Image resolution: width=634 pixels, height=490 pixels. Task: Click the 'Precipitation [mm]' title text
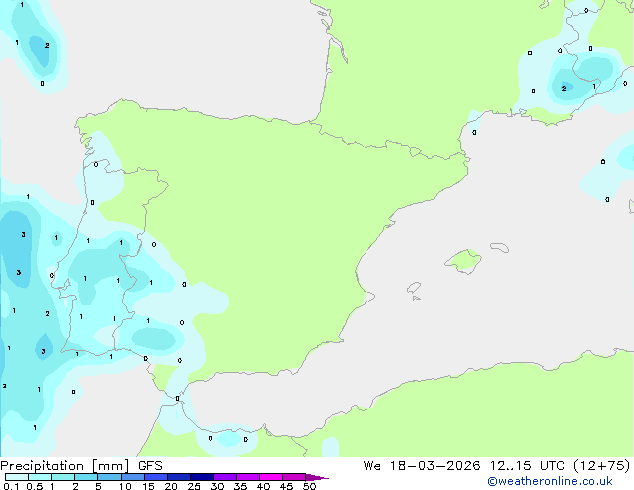pyautogui.click(x=65, y=466)
